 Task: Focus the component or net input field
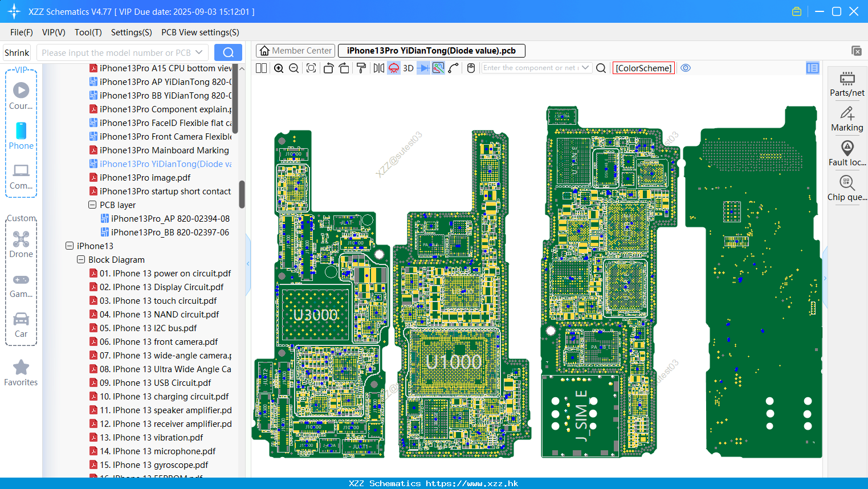531,68
